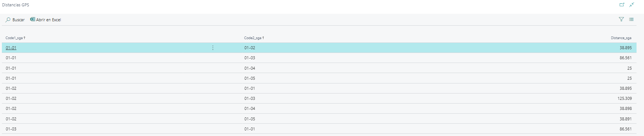Open page in new window icon
The image size is (644, 136).
coord(622,5)
